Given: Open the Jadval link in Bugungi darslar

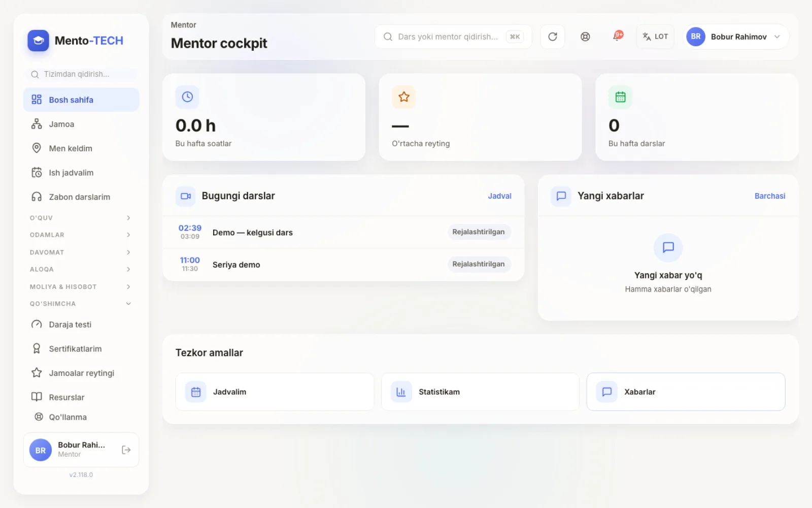Looking at the screenshot, I should click(499, 196).
